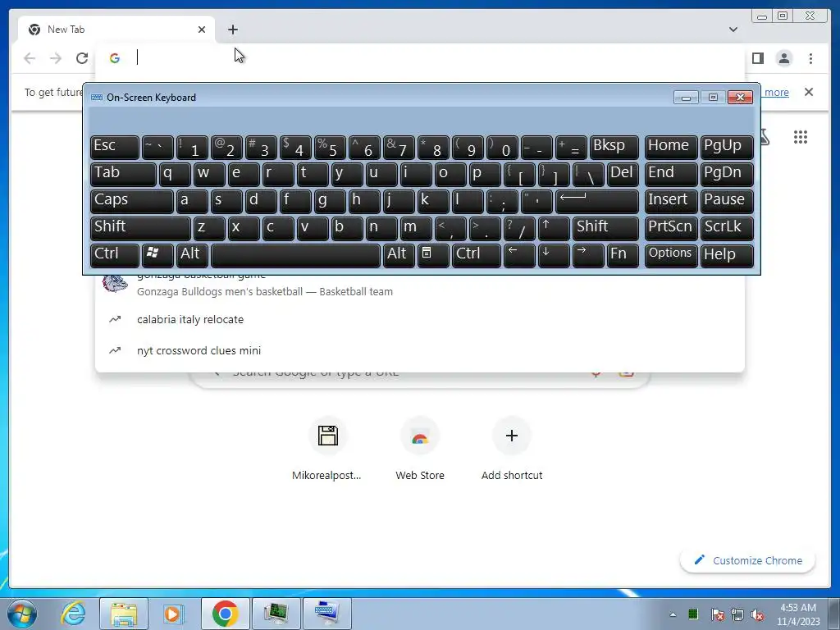
Task: Launch Internet Explorer from taskbar
Action: [73, 614]
